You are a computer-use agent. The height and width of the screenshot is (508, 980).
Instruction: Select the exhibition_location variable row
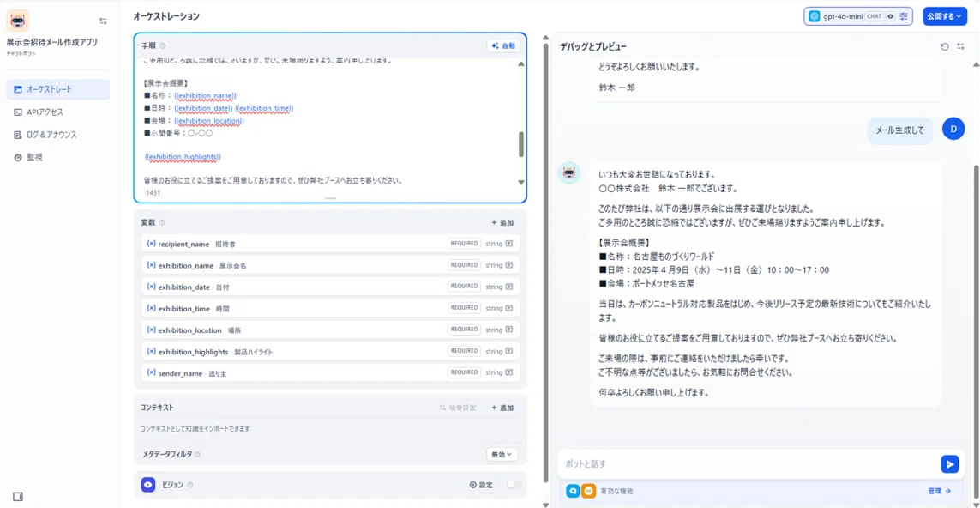point(330,330)
